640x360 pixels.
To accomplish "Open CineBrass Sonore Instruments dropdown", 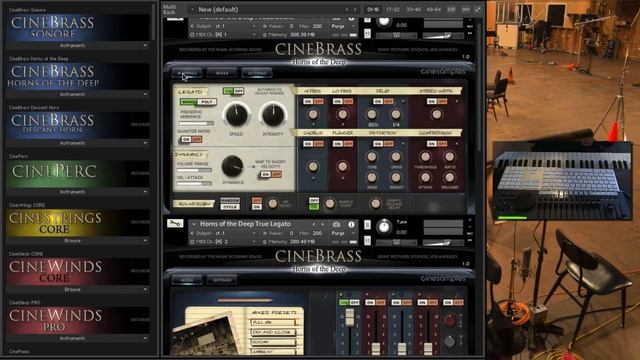I will point(77,46).
